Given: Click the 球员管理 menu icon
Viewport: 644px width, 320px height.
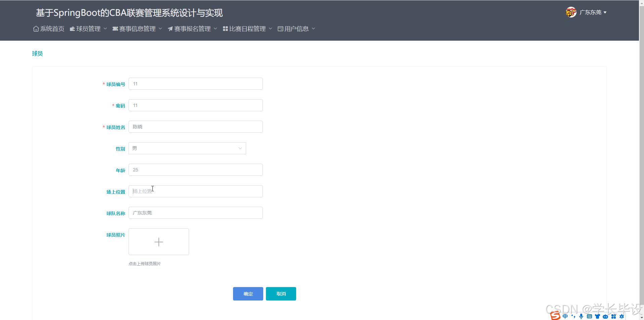Looking at the screenshot, I should coord(72,29).
